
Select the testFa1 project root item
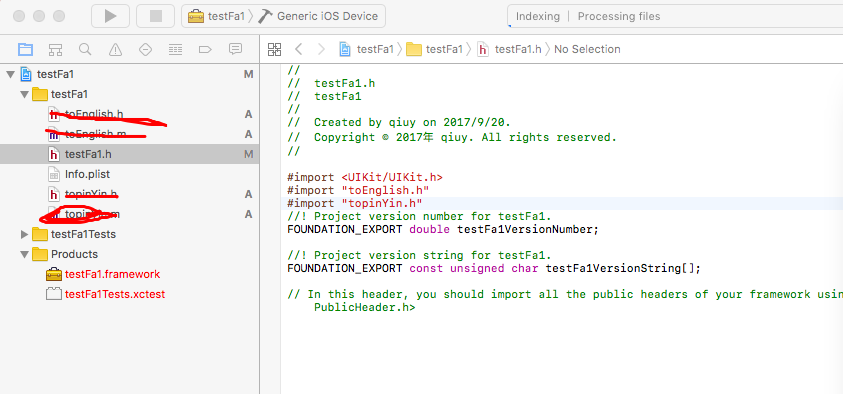129,74
